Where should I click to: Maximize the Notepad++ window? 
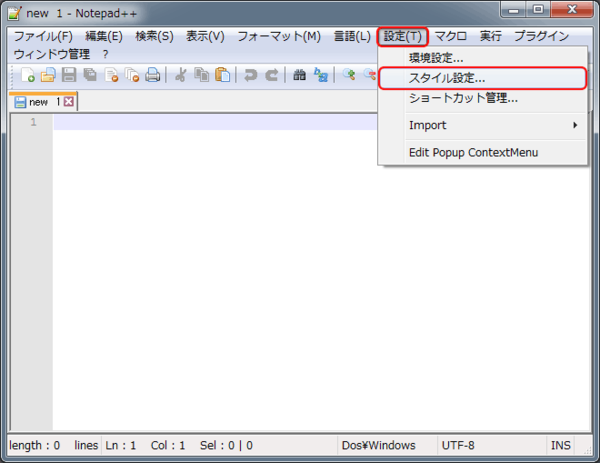coord(538,10)
